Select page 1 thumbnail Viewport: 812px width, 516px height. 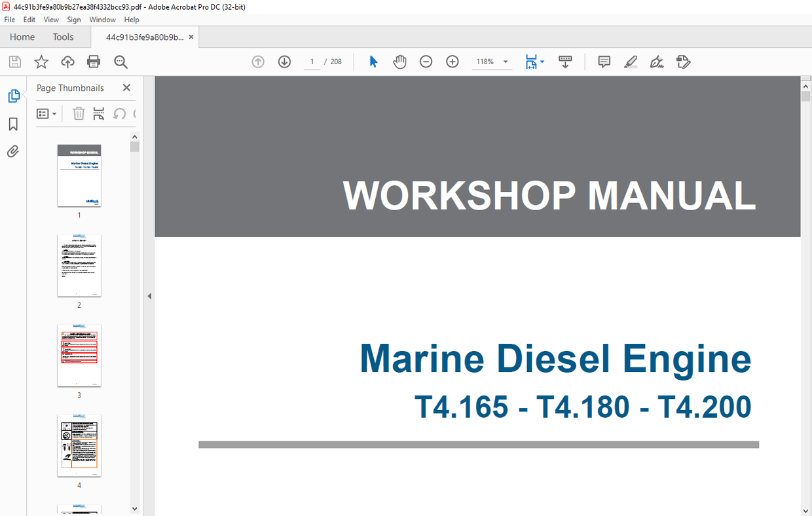pyautogui.click(x=79, y=175)
